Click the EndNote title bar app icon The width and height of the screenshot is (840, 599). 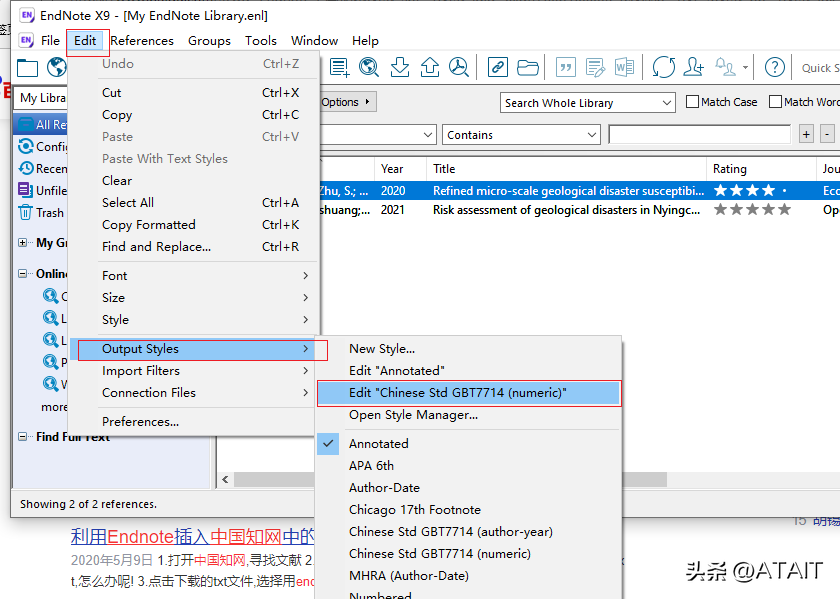27,16
